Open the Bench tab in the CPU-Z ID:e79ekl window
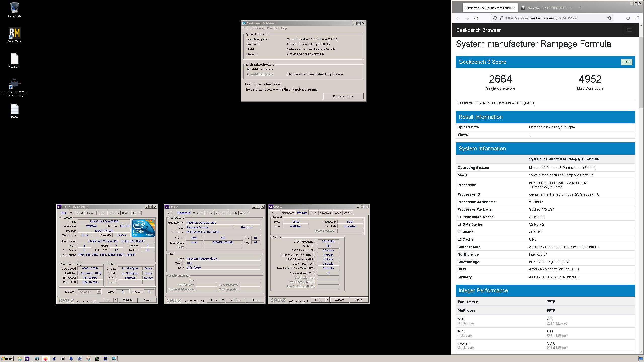The height and width of the screenshot is (362, 644). (126, 213)
